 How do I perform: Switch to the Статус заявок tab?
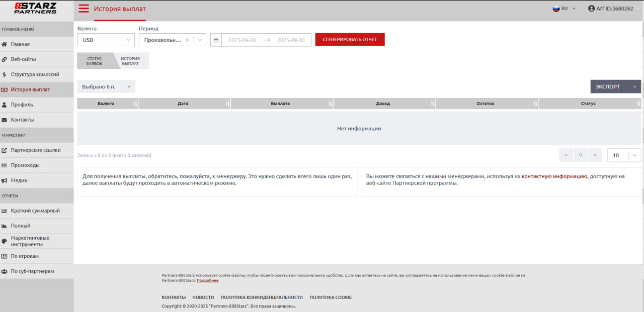pyautogui.click(x=94, y=61)
